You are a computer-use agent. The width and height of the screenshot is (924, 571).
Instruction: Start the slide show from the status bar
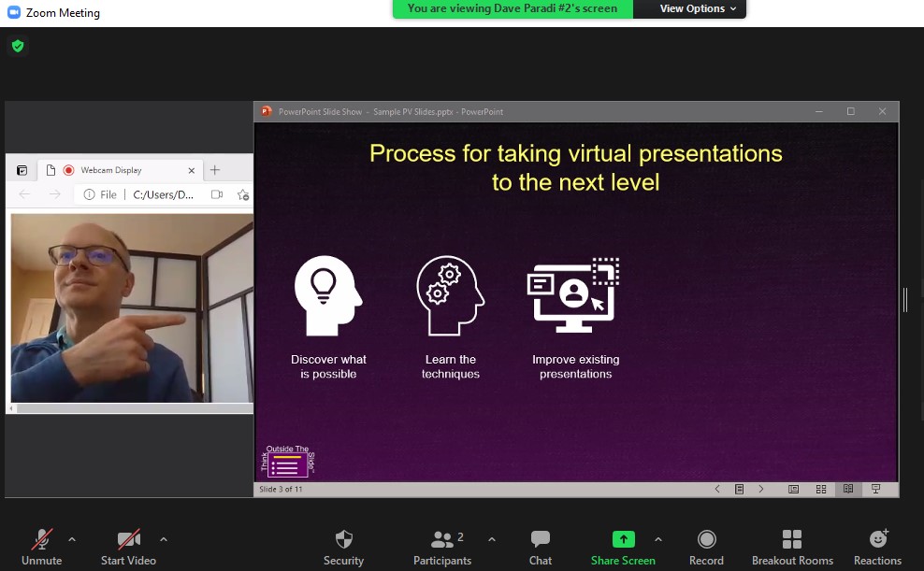point(875,489)
